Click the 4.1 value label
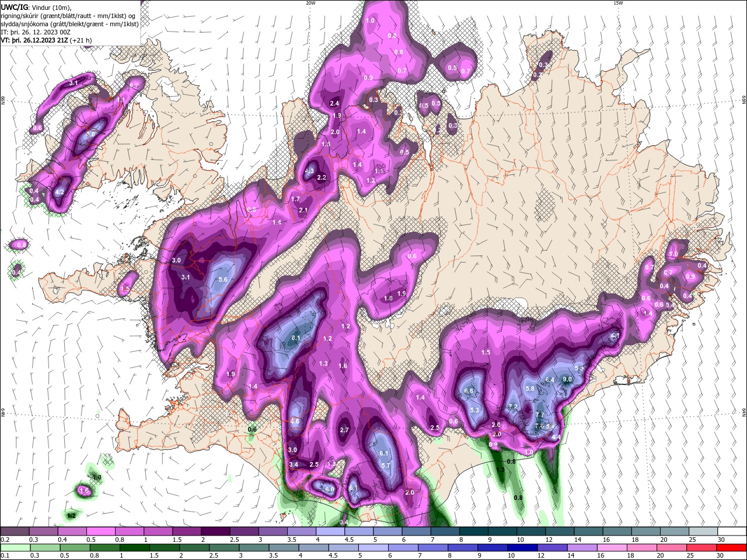 [x=615, y=336]
